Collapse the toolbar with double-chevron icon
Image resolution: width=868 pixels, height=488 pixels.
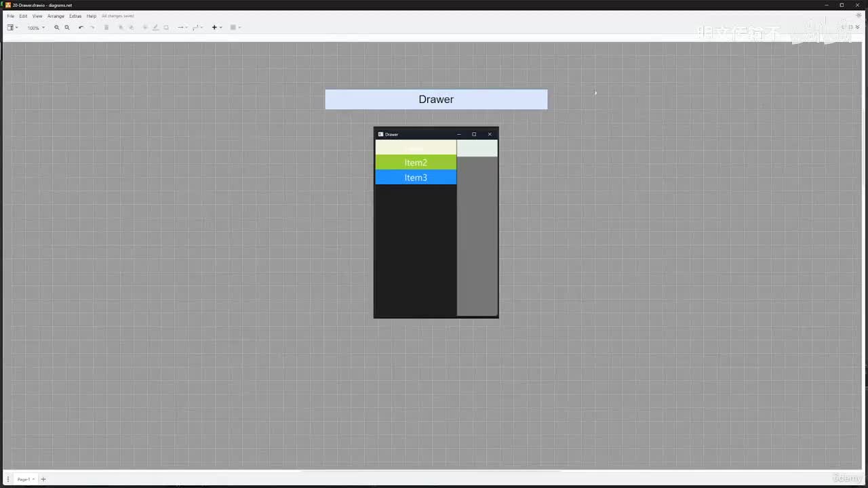[858, 28]
